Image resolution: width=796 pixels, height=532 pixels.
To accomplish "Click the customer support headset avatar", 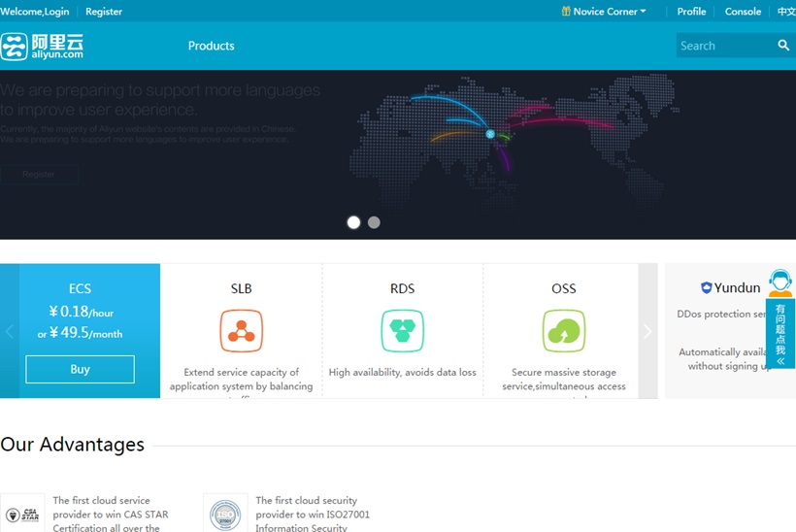I will pyautogui.click(x=780, y=283).
